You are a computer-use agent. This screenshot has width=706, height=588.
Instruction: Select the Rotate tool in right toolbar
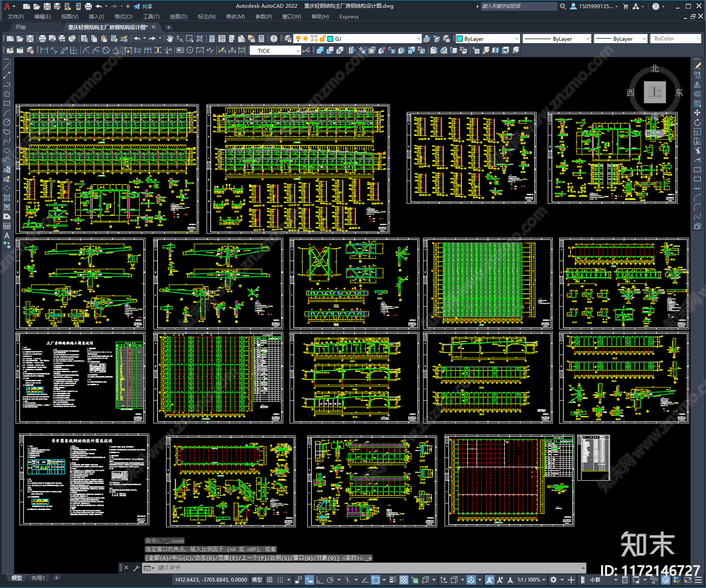[697, 122]
